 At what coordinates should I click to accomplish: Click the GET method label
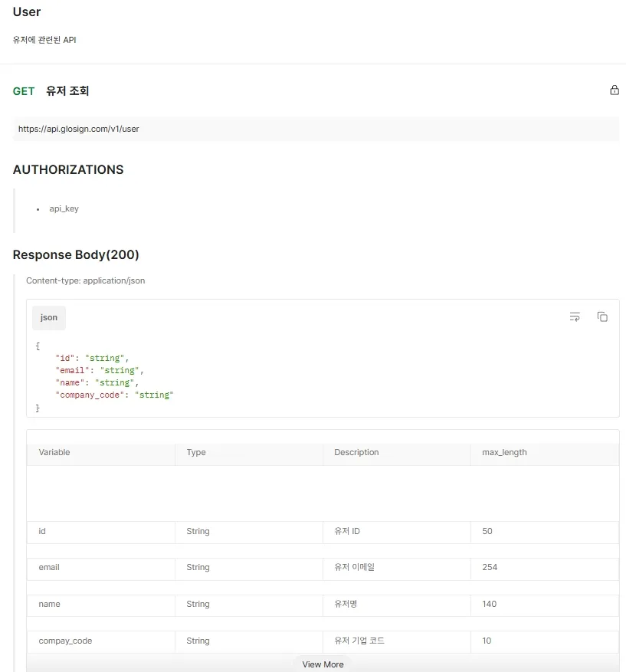pos(24,90)
